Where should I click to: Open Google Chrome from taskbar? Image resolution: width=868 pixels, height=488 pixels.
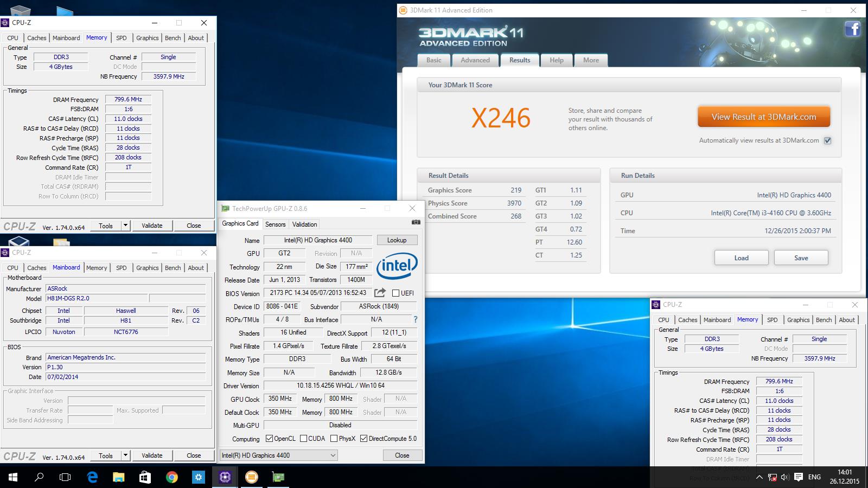tap(171, 477)
